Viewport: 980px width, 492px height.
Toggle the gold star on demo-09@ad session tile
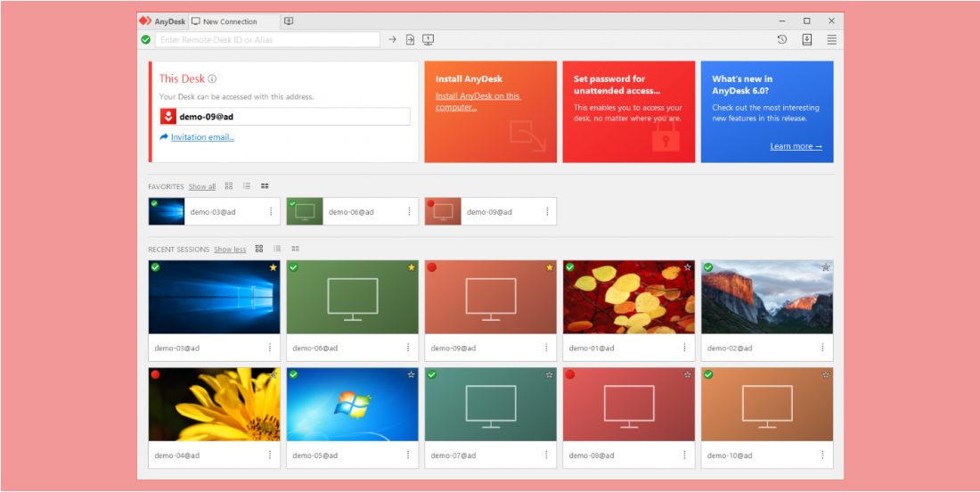[x=550, y=266]
